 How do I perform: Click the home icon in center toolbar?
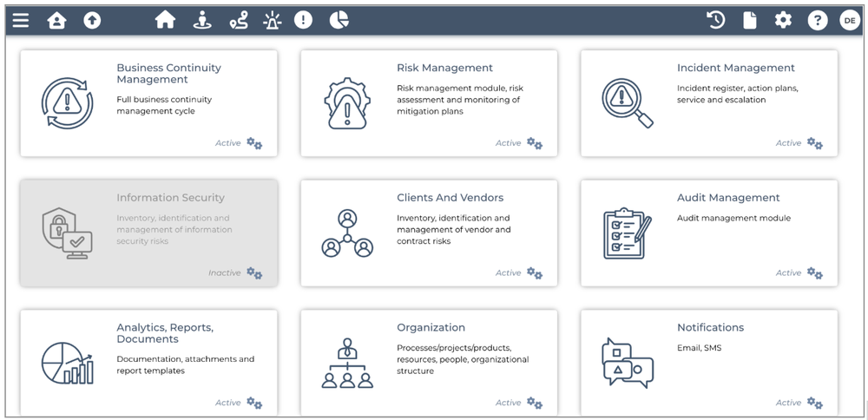[x=165, y=20]
